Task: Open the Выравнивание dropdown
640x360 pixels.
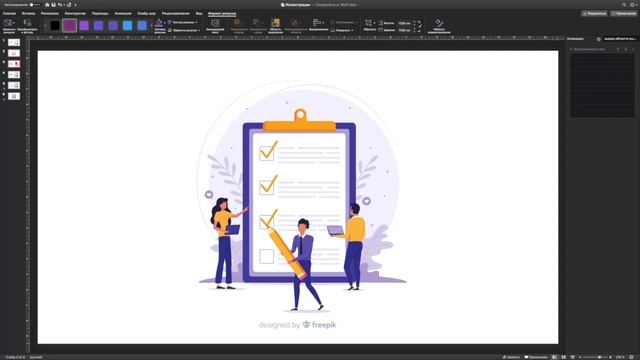Action: 318,25
